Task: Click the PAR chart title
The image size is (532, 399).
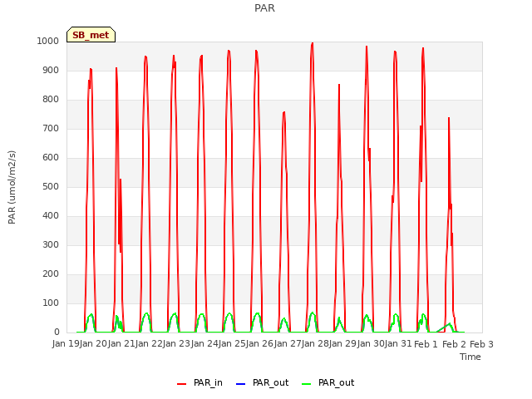Action: point(264,8)
